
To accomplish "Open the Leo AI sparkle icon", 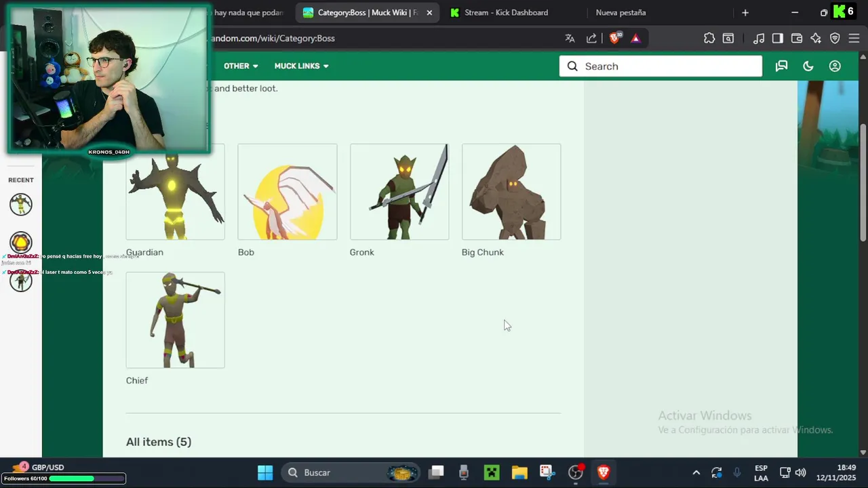I will (x=816, y=39).
